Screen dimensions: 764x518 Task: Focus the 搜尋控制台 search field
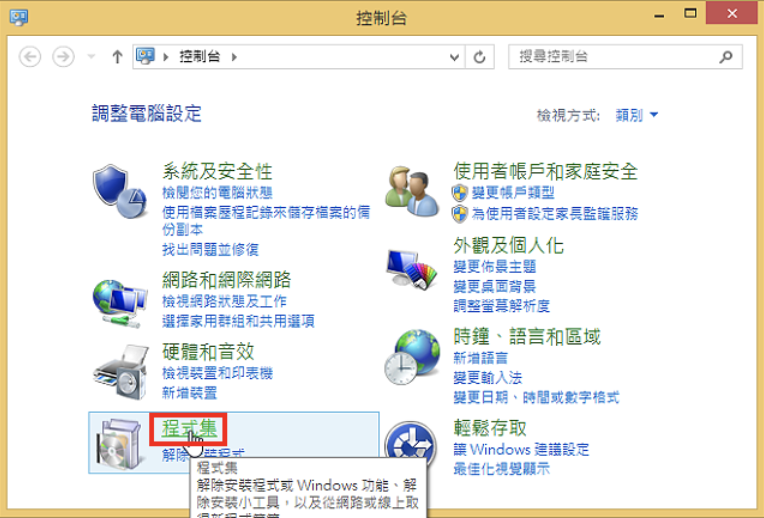tap(613, 57)
